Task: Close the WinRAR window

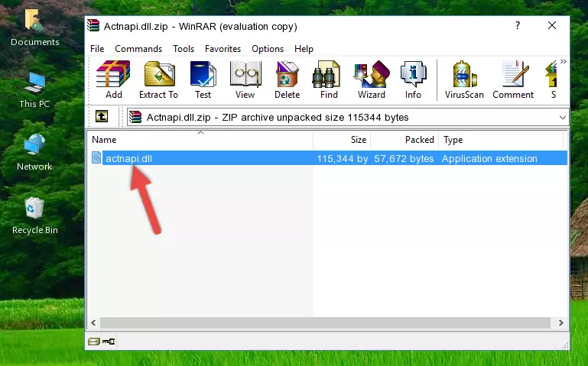Action: click(551, 25)
